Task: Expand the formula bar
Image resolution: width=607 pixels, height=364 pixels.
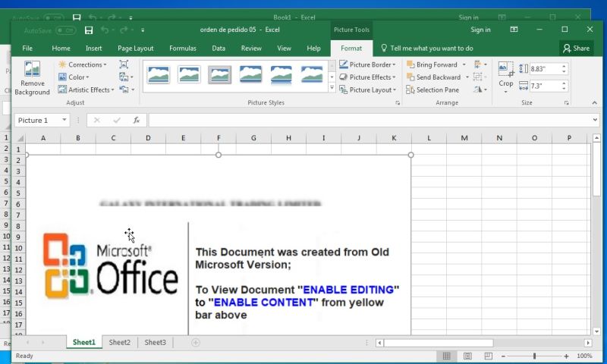Action: 595,120
